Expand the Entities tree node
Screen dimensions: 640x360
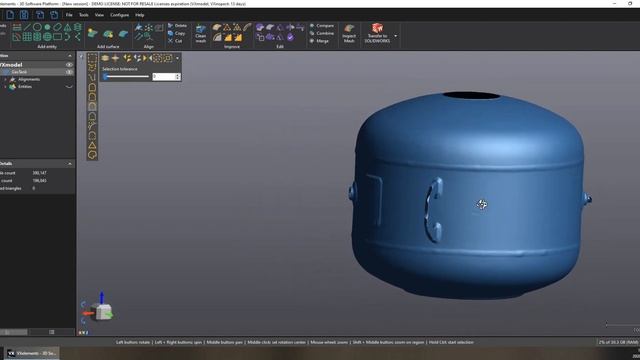pos(5,87)
